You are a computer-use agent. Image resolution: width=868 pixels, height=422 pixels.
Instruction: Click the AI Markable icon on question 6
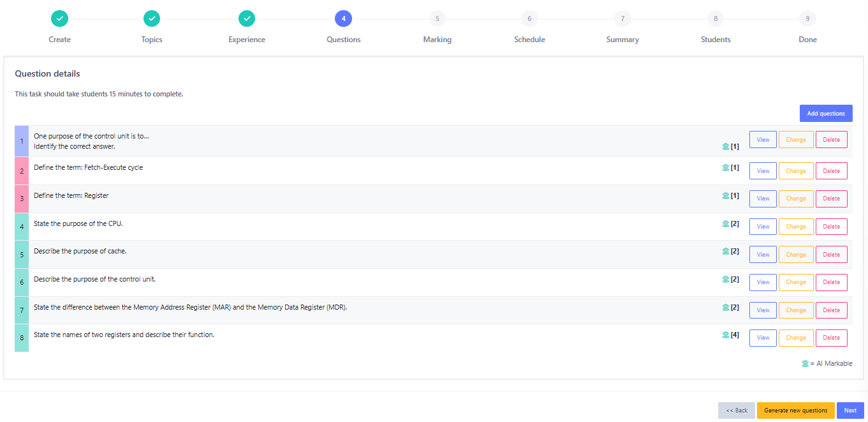point(725,279)
